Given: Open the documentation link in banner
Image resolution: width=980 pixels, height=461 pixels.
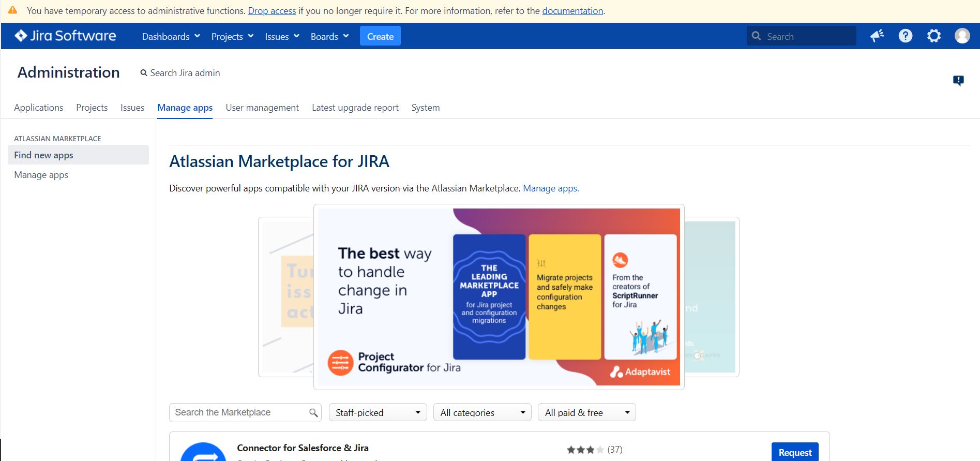Looking at the screenshot, I should (x=572, y=11).
